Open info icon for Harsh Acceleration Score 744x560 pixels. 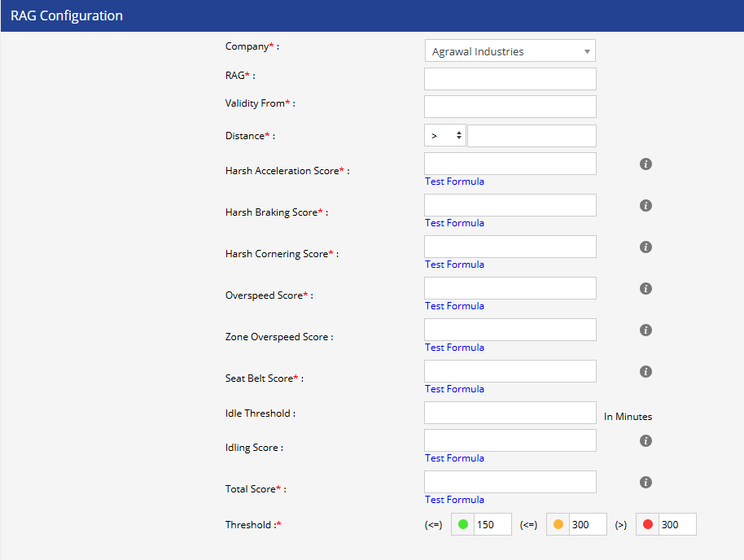646,164
